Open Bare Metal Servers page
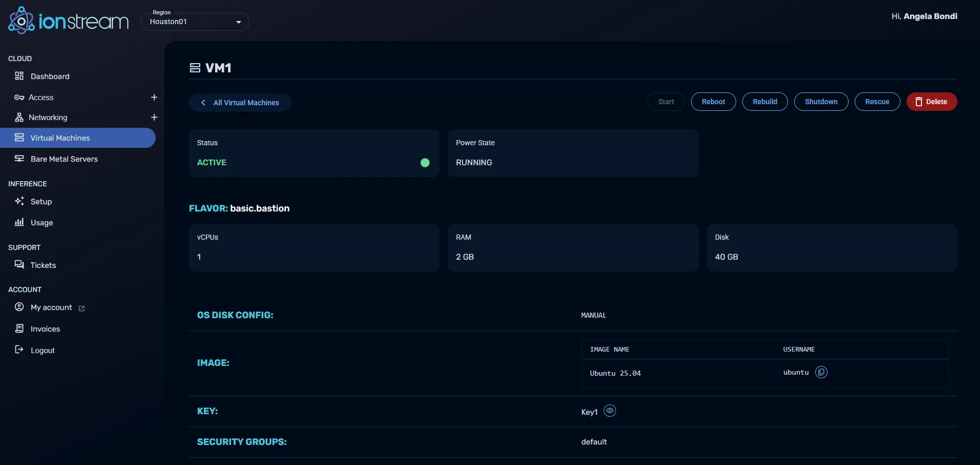 pos(64,159)
